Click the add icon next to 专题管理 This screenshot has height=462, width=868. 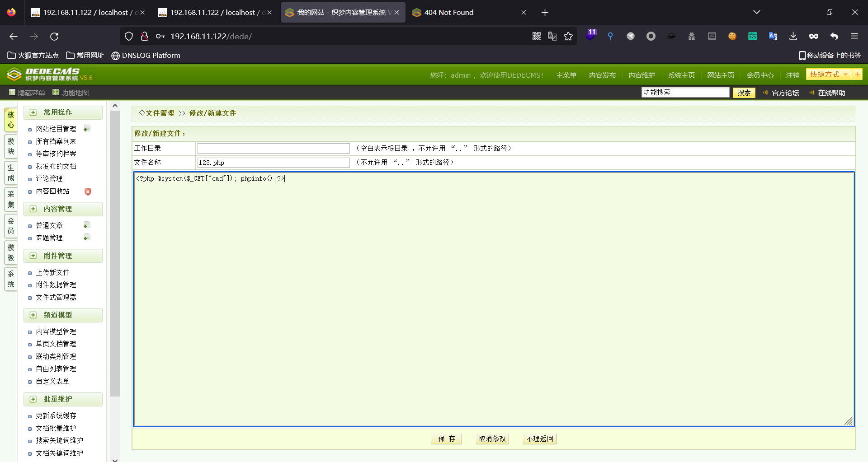(87, 238)
